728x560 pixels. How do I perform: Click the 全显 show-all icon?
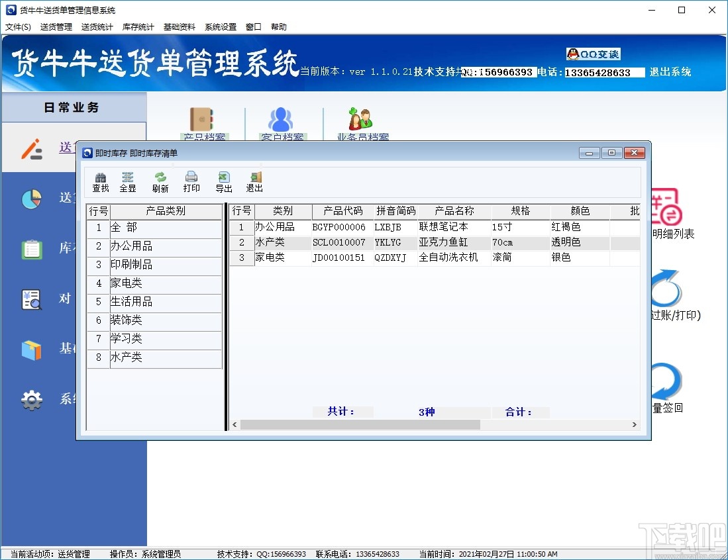[x=128, y=181]
